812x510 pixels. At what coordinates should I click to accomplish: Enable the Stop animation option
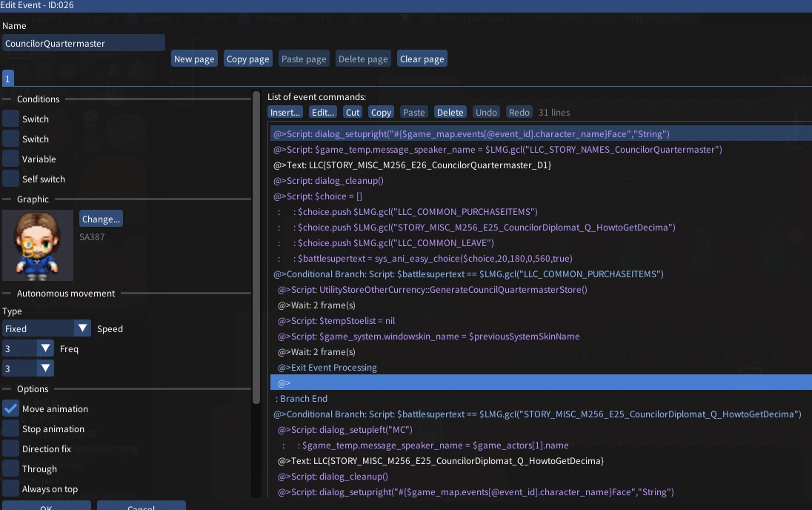10,428
